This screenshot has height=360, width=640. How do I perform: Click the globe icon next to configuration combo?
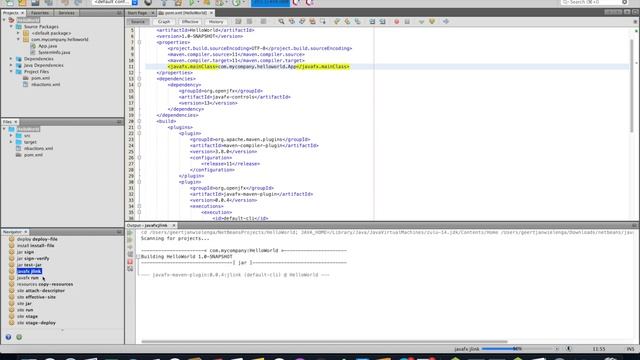click(x=148, y=2)
